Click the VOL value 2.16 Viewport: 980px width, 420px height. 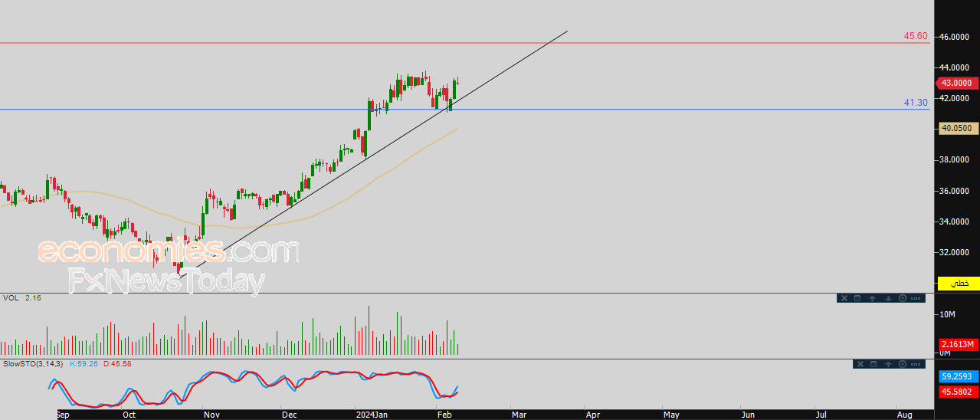point(33,297)
